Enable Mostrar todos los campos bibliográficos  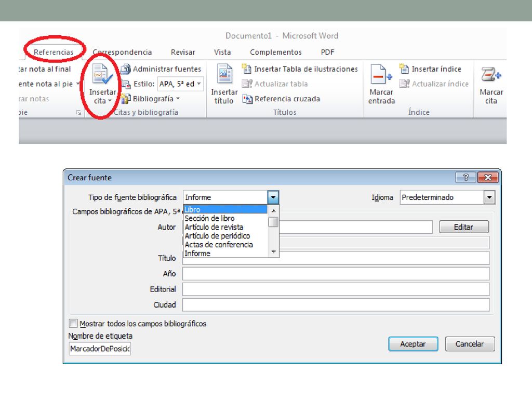(73, 323)
